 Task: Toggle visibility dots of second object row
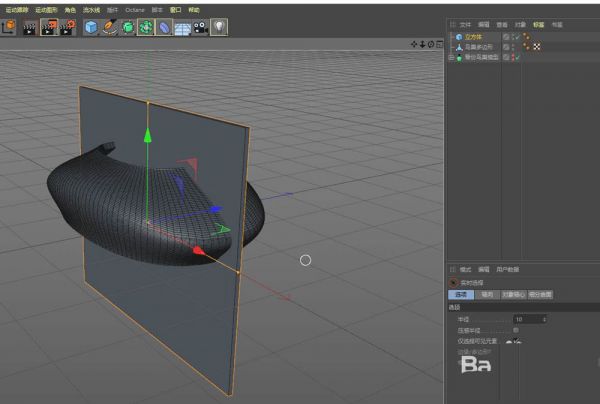[x=513, y=47]
